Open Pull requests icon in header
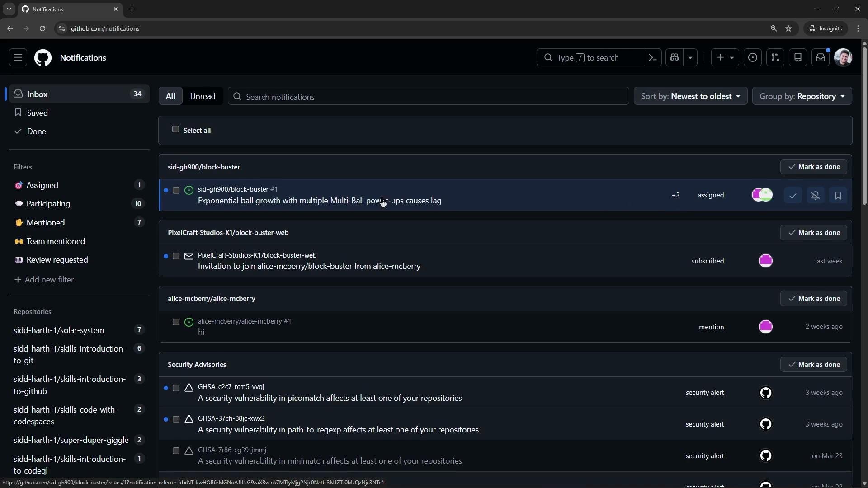 pyautogui.click(x=775, y=58)
